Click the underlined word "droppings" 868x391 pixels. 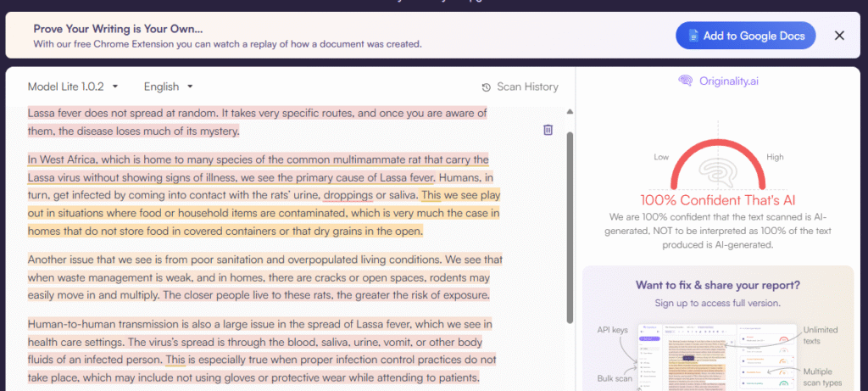pyautogui.click(x=348, y=195)
